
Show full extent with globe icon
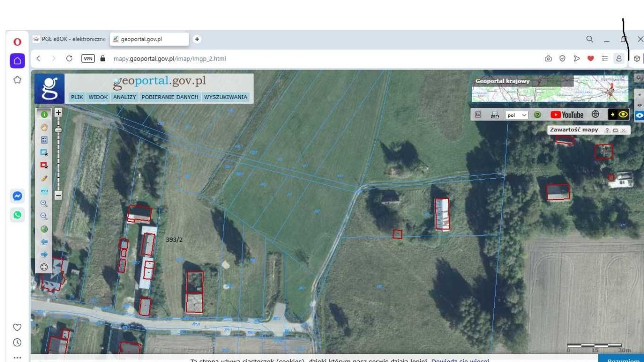pos(44,229)
